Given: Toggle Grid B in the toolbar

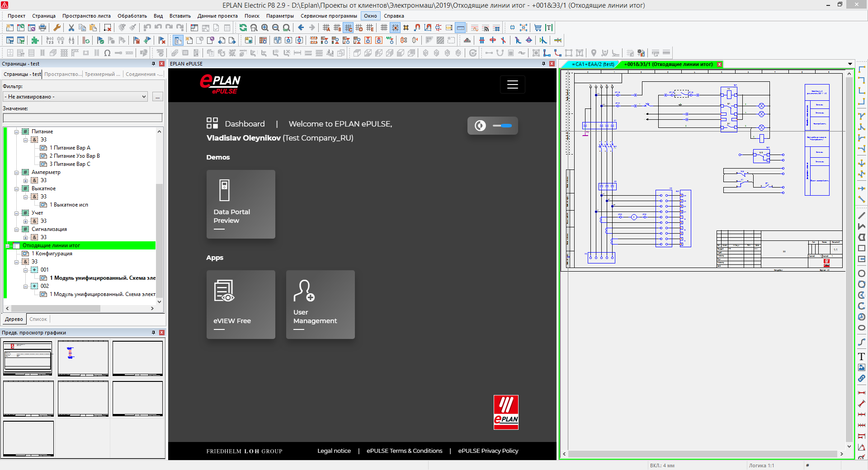Looking at the screenshot, I should point(337,28).
